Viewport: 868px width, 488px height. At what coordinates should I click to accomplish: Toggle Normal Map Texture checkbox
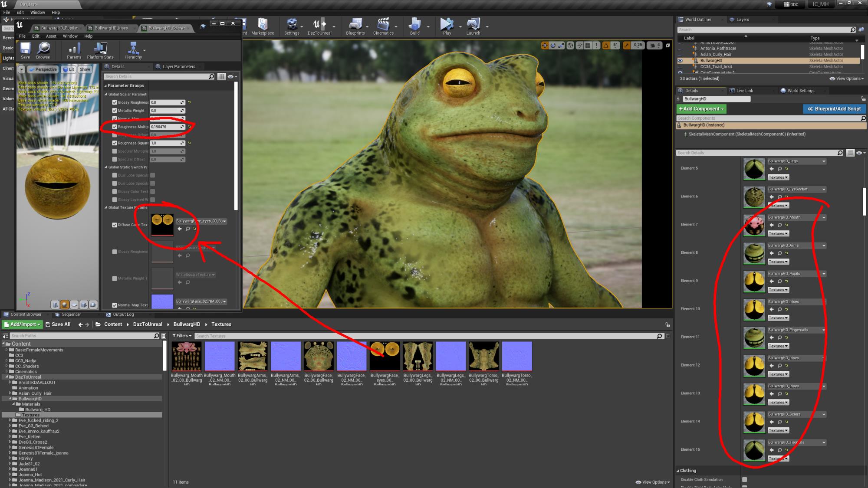click(115, 305)
